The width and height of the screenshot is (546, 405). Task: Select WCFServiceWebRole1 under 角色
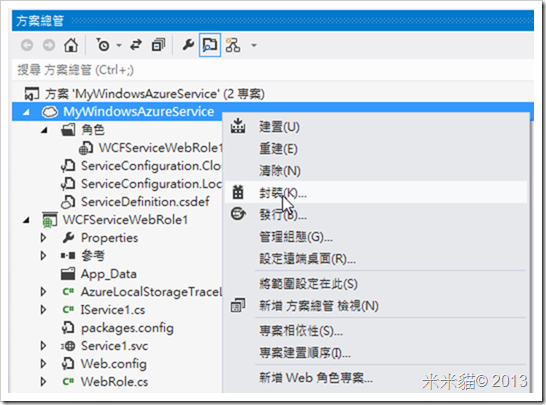[161, 148]
